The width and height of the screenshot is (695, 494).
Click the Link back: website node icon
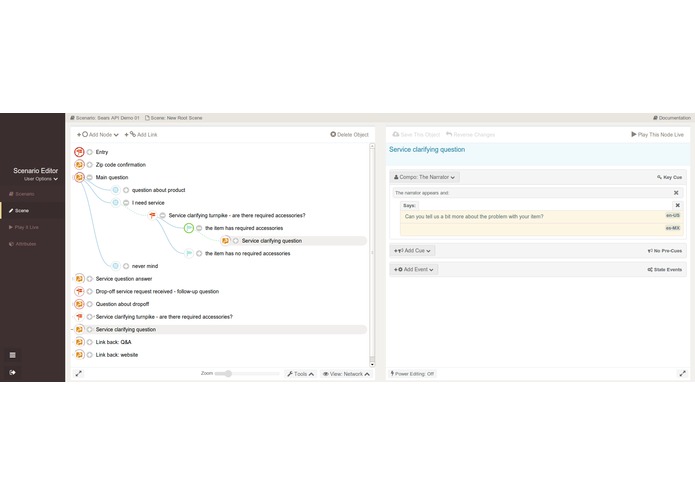[79, 355]
